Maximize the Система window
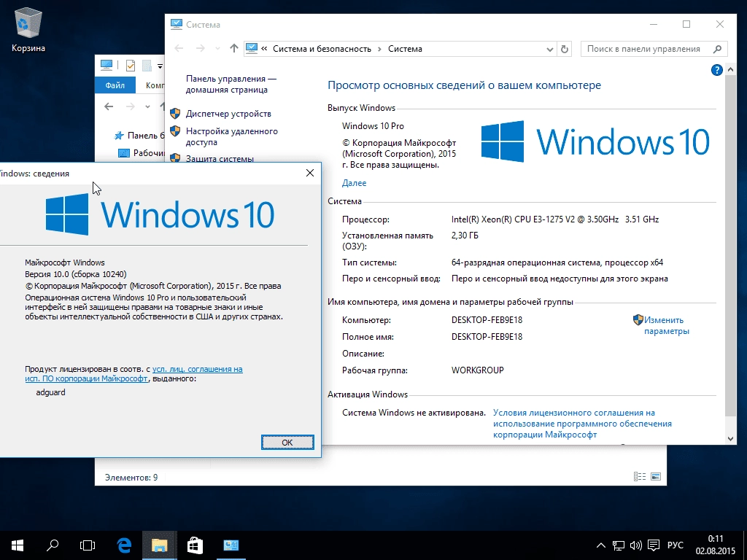Screen dimensions: 747x560 686,24
